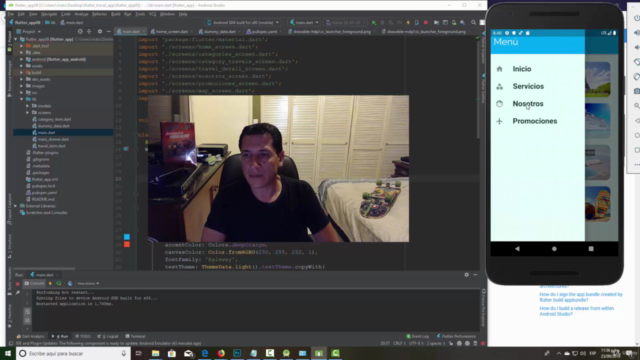Tap the emulator Recents square button
Screen dimensions: 640x360
tap(591, 249)
